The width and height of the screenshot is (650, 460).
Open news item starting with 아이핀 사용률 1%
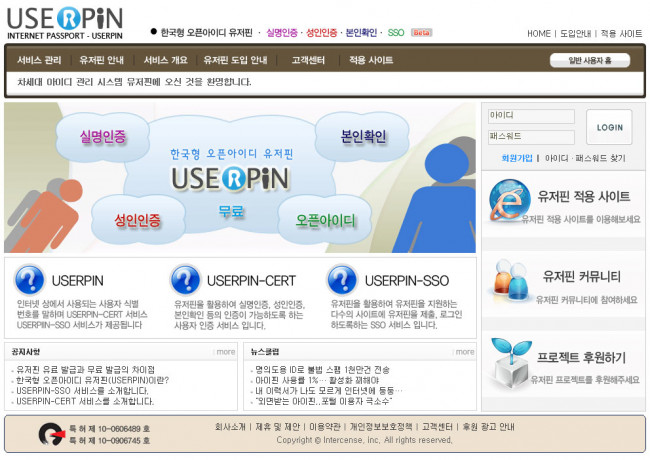(317, 380)
